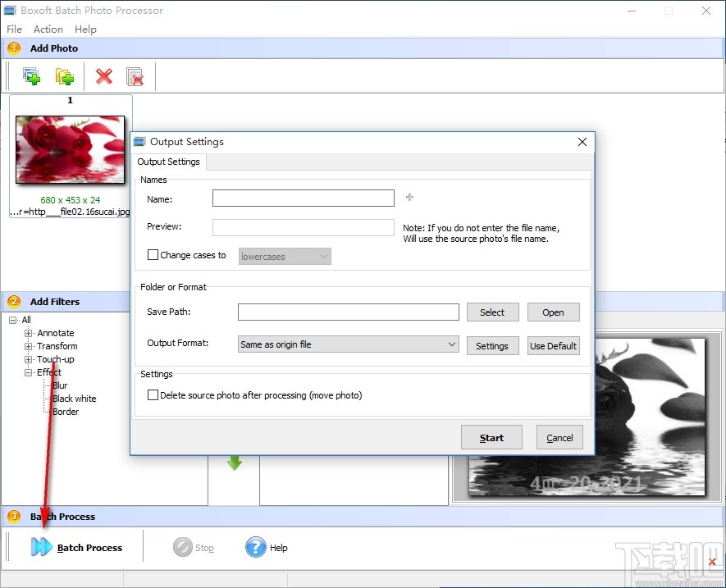Select the red X delete photo icon
Screen dimensions: 726x588
[x=103, y=75]
